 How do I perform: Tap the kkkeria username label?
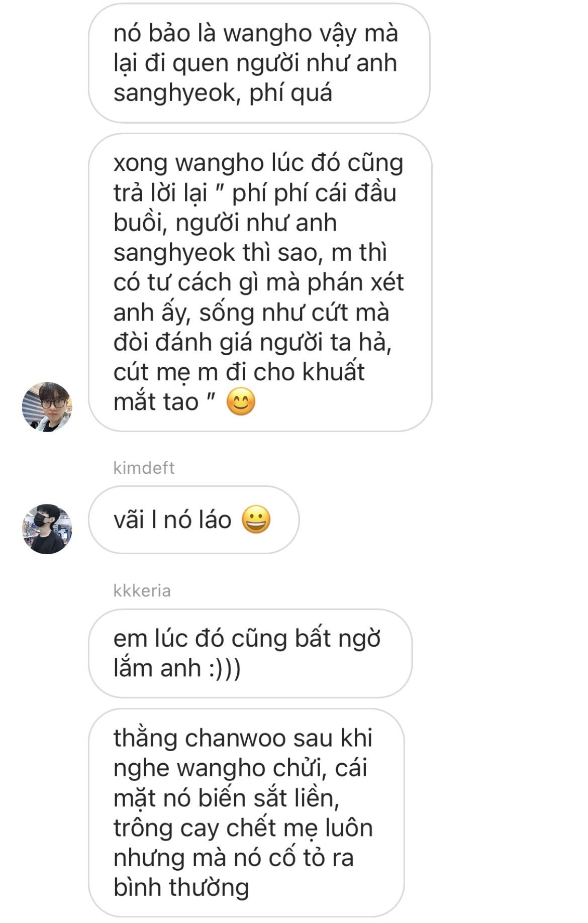(142, 590)
